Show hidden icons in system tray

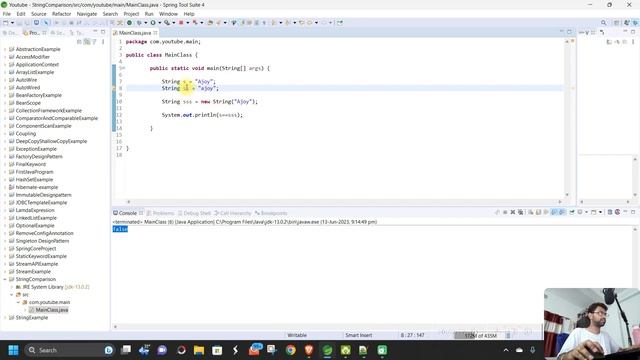coord(506,350)
